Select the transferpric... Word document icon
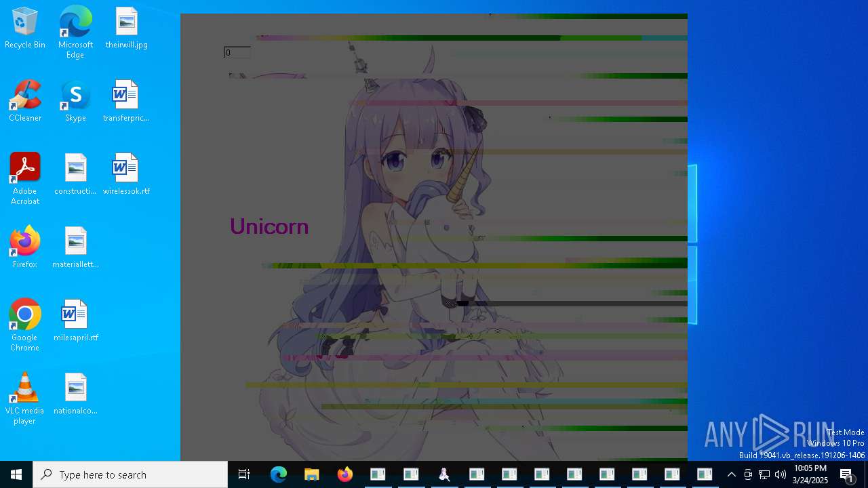Viewport: 868px width, 488px height. [126, 102]
